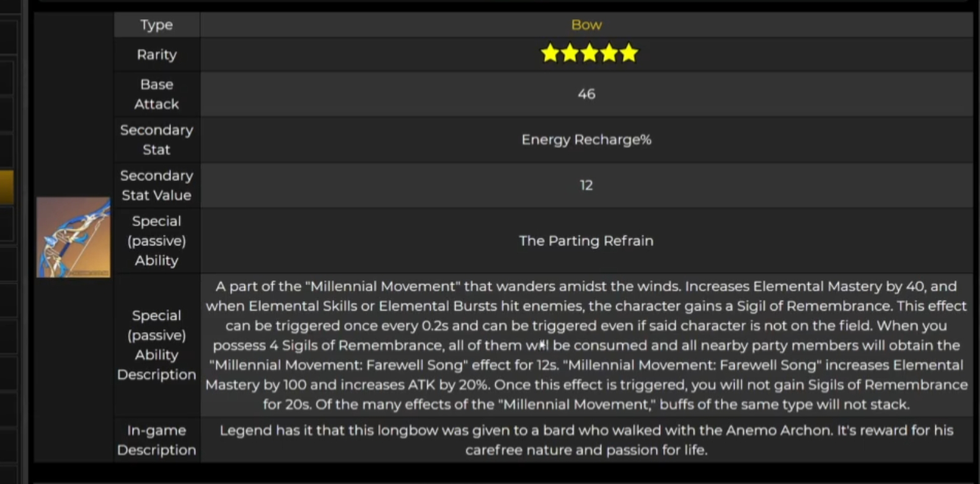Click the Millennial Movement ability description text
Screen dimensions: 980x484
586,345
